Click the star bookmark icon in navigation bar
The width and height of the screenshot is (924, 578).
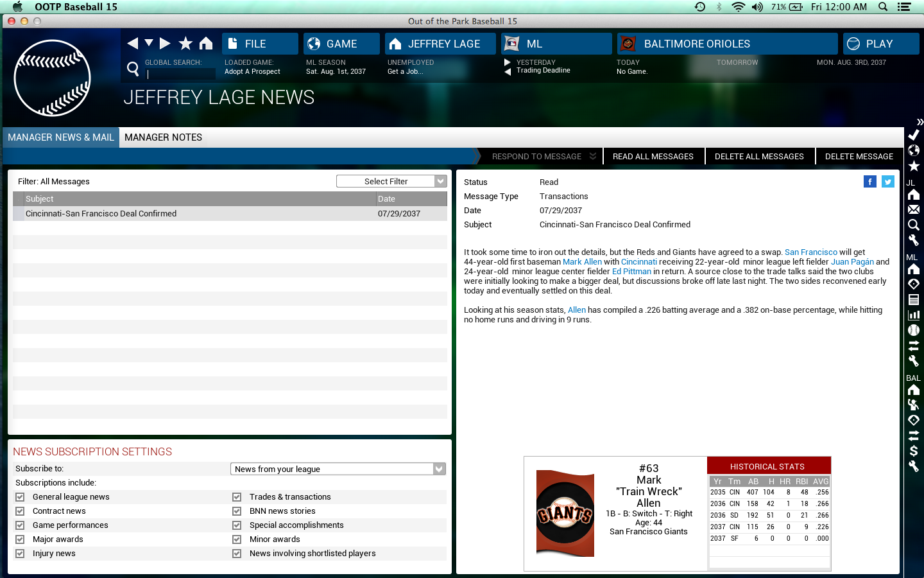(185, 44)
